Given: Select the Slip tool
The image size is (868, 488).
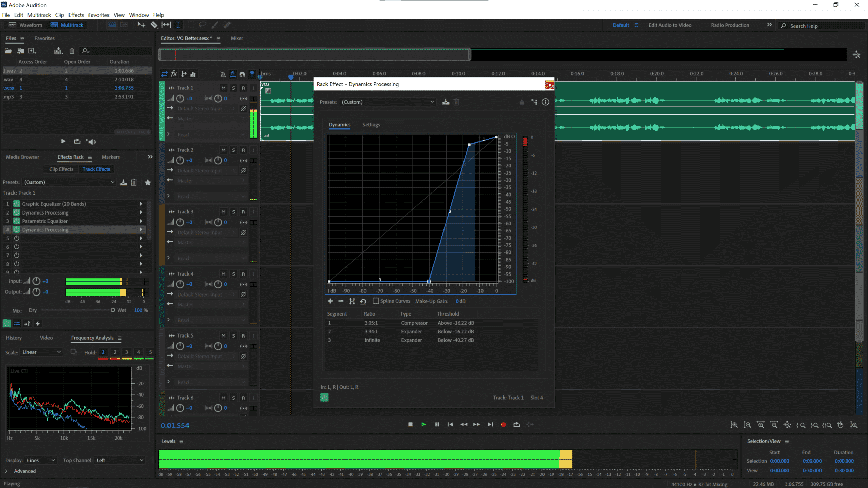Looking at the screenshot, I should pos(166,25).
